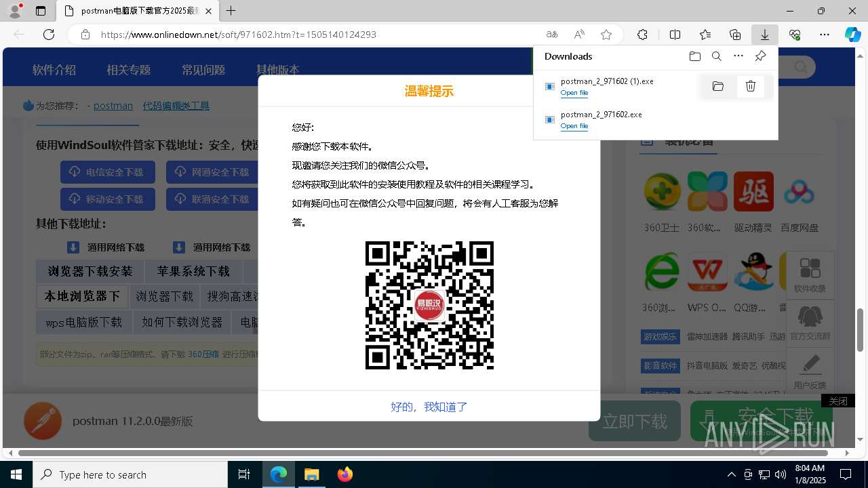Open the 苹果系统下载 link

(193, 271)
